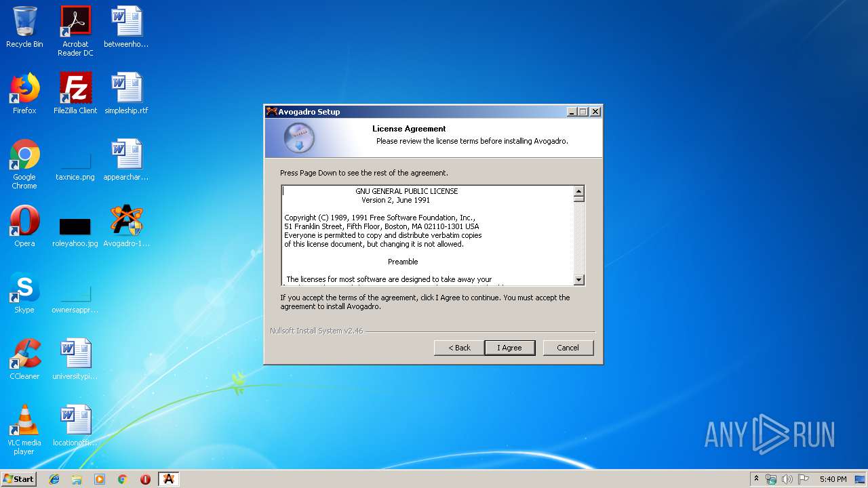Open the FileZilla Client shortcut
Viewport: 868px width, 488px height.
[x=75, y=94]
